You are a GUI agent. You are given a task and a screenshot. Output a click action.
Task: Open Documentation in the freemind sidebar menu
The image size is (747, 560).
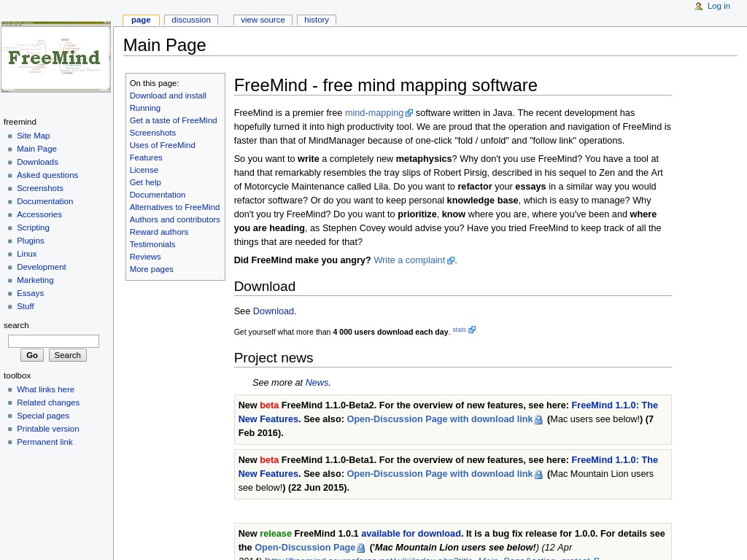(45, 201)
